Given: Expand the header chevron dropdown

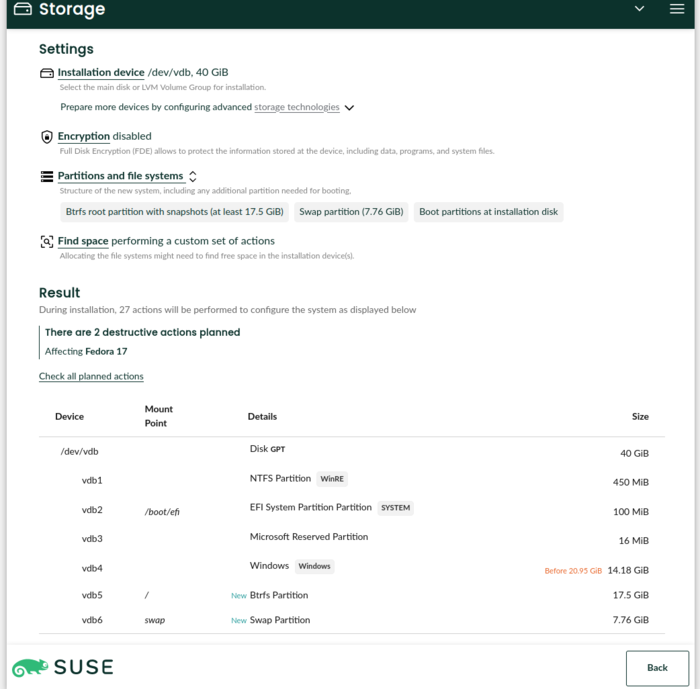Looking at the screenshot, I should (640, 9).
